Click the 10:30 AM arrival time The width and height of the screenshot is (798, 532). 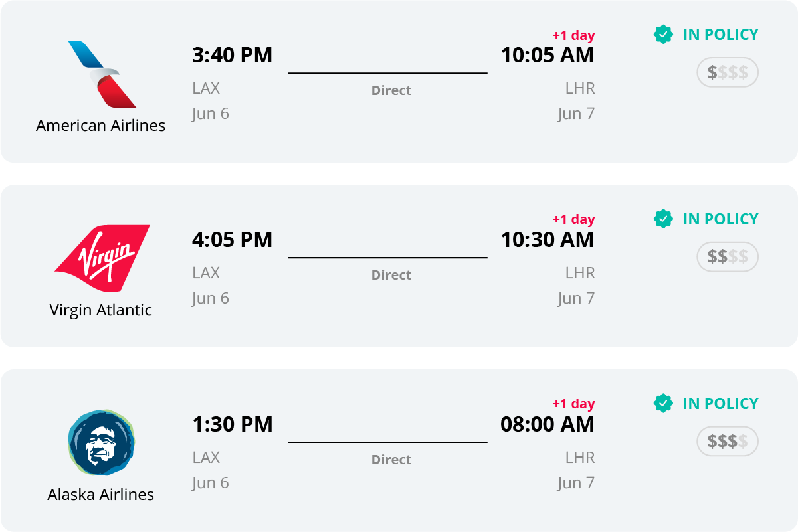pyautogui.click(x=548, y=240)
